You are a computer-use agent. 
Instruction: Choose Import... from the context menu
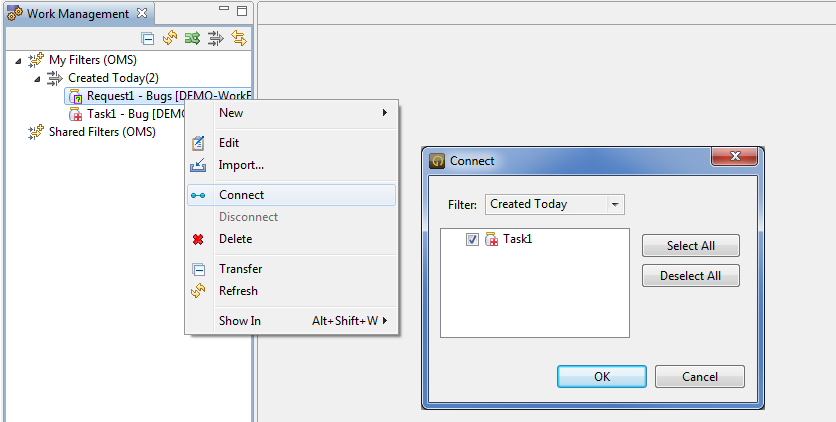tap(241, 165)
